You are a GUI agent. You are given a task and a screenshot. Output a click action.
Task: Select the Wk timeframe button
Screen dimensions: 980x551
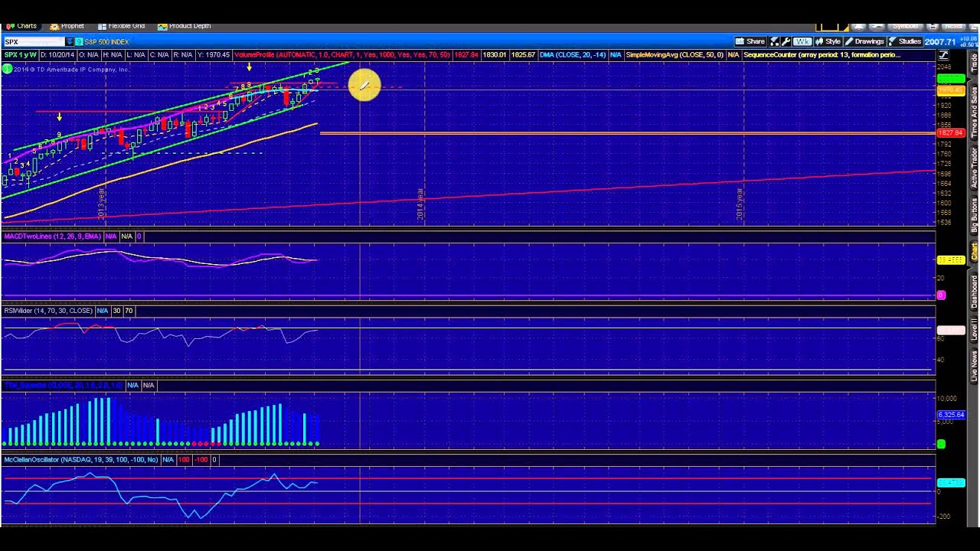(802, 41)
